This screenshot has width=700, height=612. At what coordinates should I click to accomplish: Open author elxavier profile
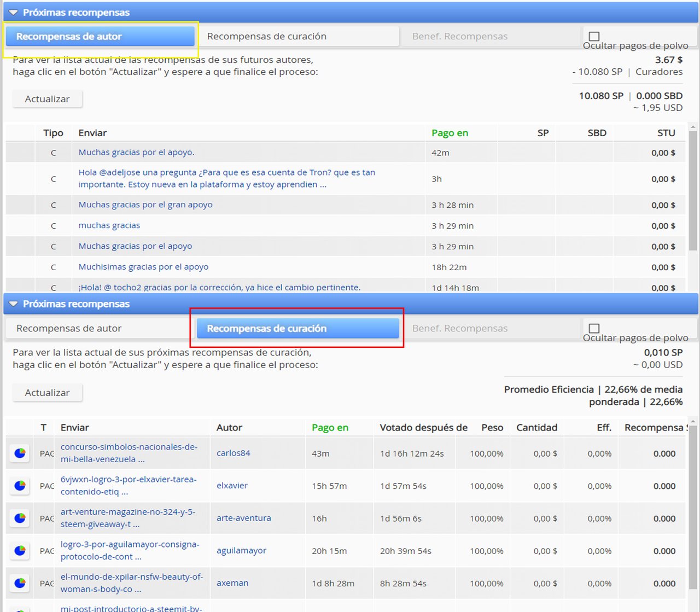[232, 486]
